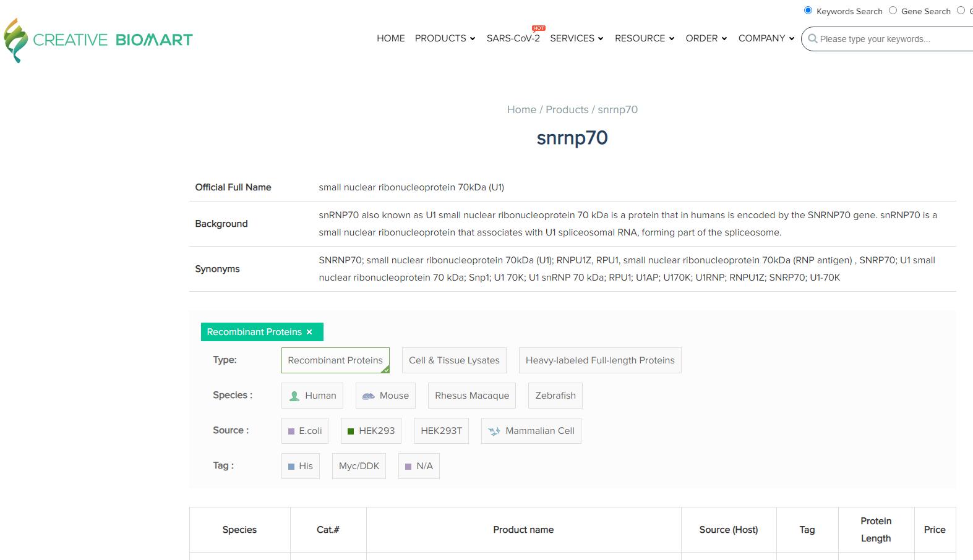The width and height of the screenshot is (973, 560).
Task: Click the magnifier search icon
Action: click(813, 39)
